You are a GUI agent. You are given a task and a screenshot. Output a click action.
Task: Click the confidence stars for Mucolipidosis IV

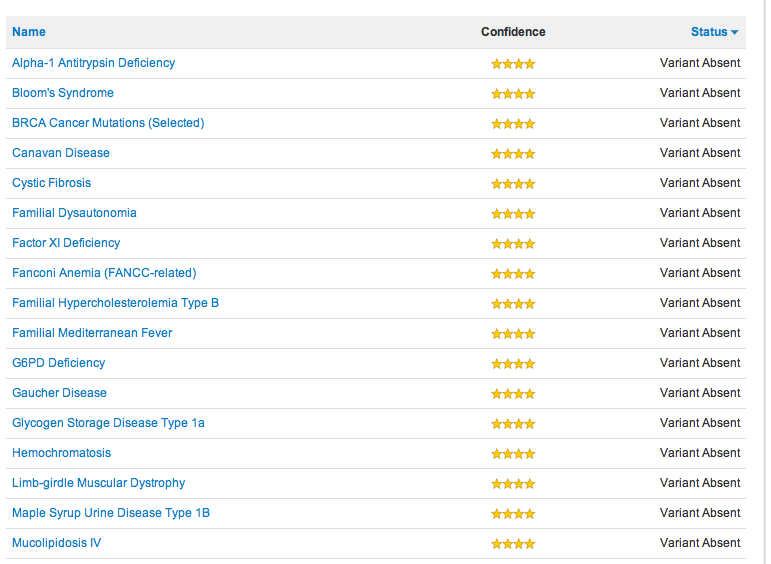(x=513, y=544)
